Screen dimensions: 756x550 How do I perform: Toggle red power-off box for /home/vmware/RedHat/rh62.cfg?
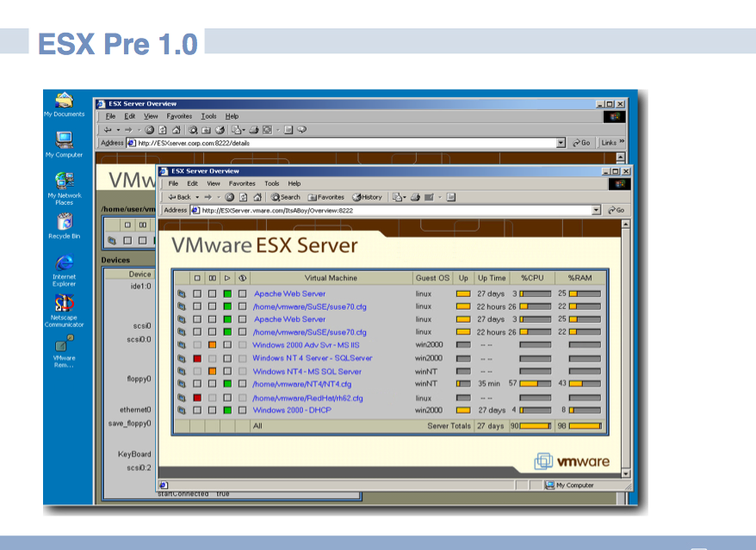pyautogui.click(x=197, y=399)
